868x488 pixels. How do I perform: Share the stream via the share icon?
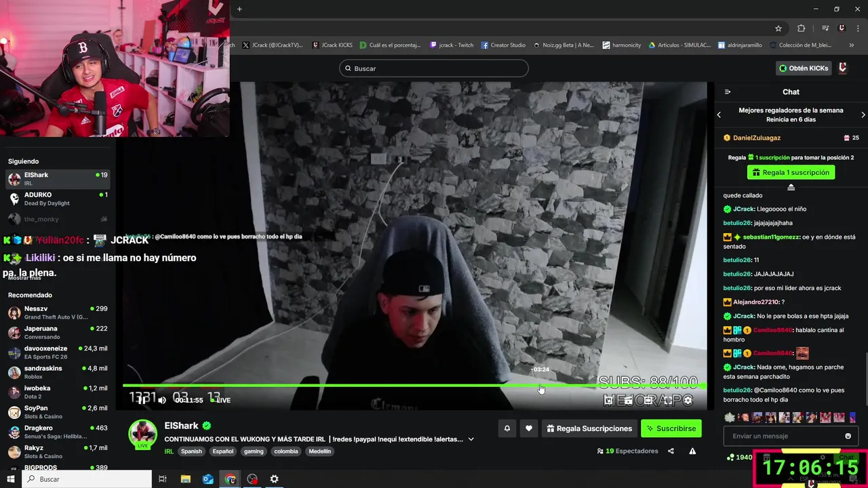[671, 451]
